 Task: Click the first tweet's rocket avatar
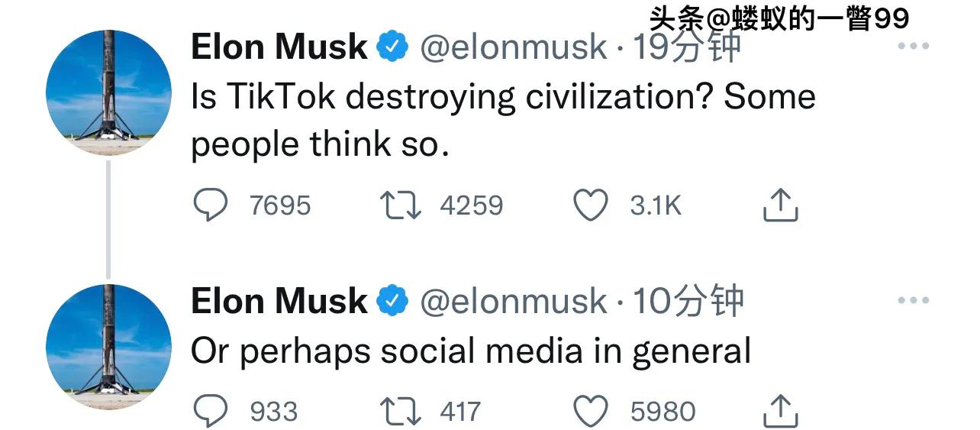coord(109,92)
